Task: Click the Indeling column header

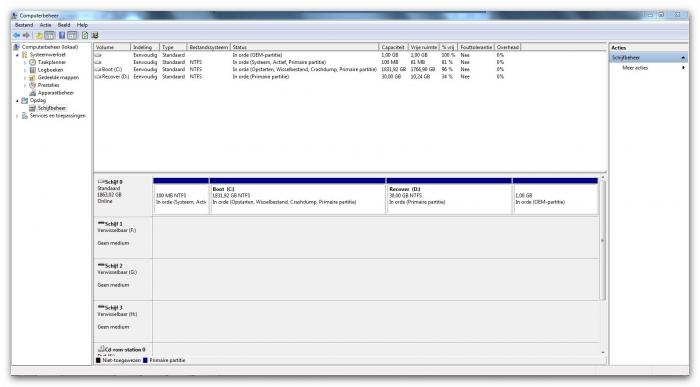Action: point(145,47)
